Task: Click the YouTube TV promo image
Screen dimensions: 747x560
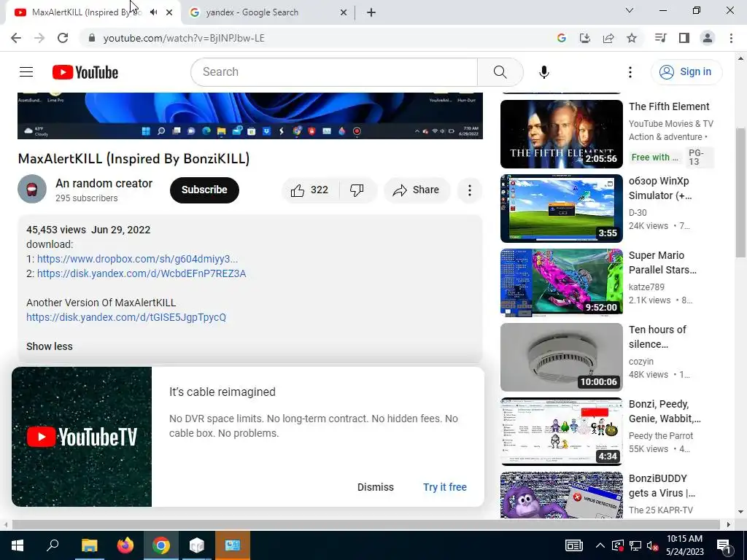Action: [x=82, y=437]
